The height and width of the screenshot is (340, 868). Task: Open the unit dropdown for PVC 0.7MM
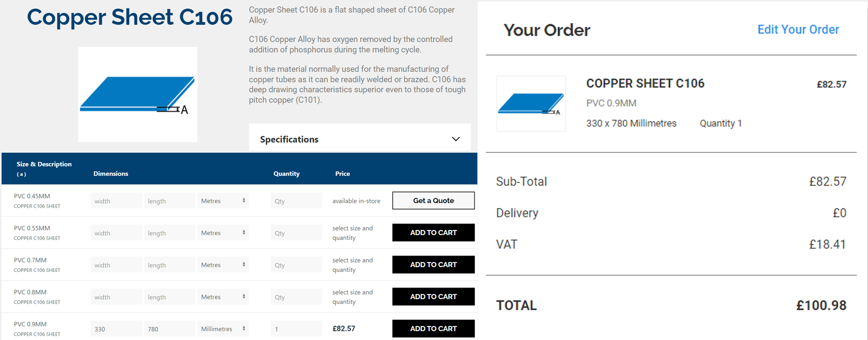[x=223, y=264]
